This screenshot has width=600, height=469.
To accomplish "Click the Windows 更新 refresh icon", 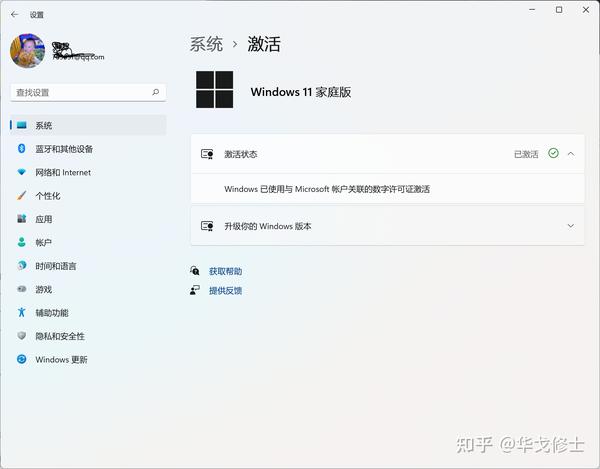I will [22, 359].
